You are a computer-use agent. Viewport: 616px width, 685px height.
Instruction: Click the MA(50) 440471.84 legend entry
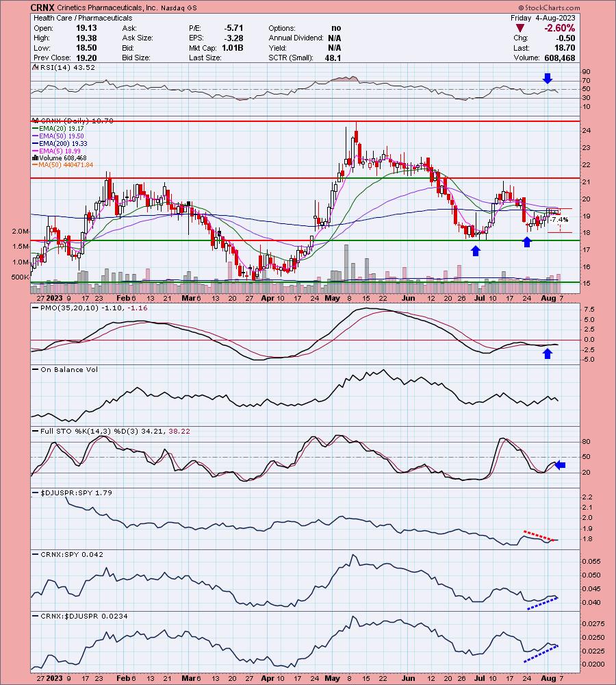tap(63, 165)
